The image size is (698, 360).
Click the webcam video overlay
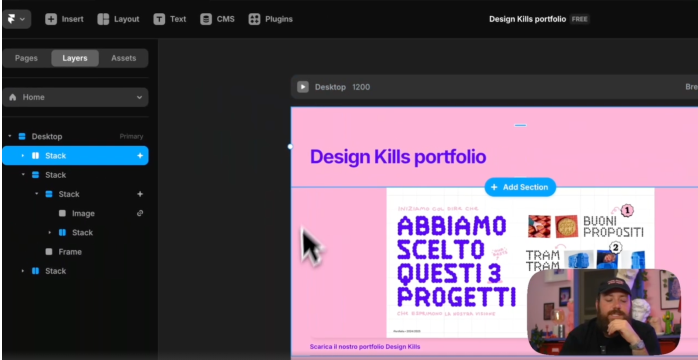604,311
